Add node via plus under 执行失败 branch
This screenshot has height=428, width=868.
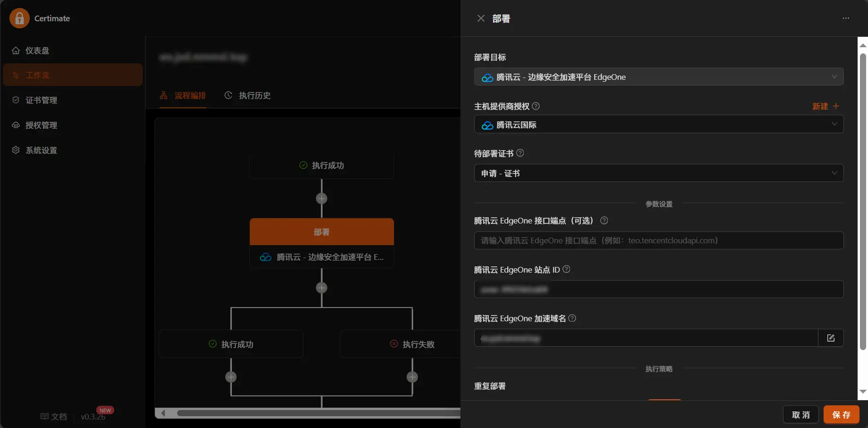(x=412, y=377)
